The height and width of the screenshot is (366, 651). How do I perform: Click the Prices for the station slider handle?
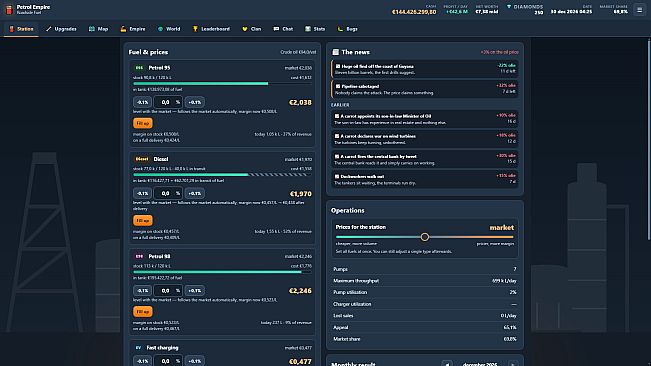424,237
